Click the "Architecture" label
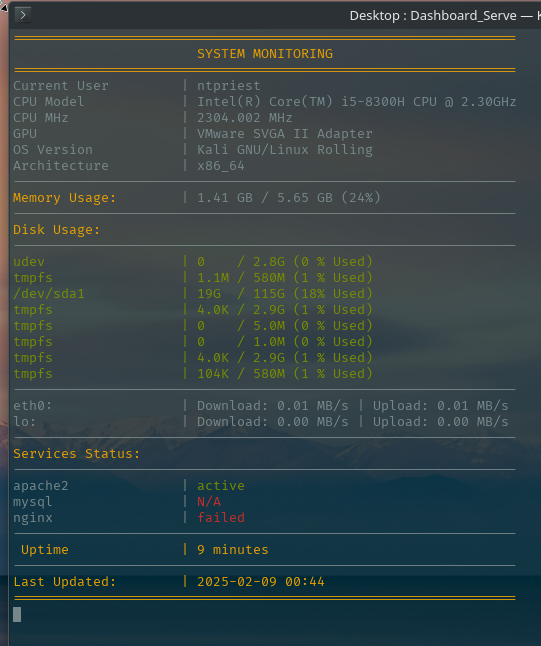Image resolution: width=541 pixels, height=646 pixels. tap(61, 166)
